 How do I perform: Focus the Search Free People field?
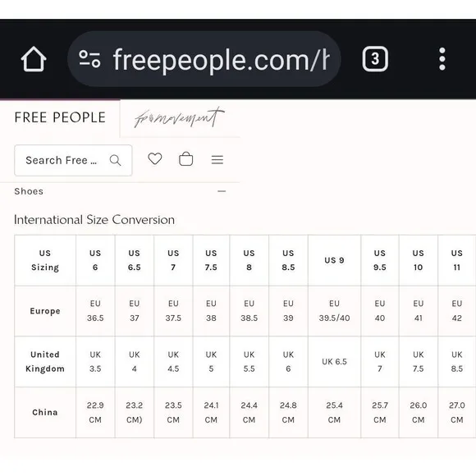tap(73, 160)
